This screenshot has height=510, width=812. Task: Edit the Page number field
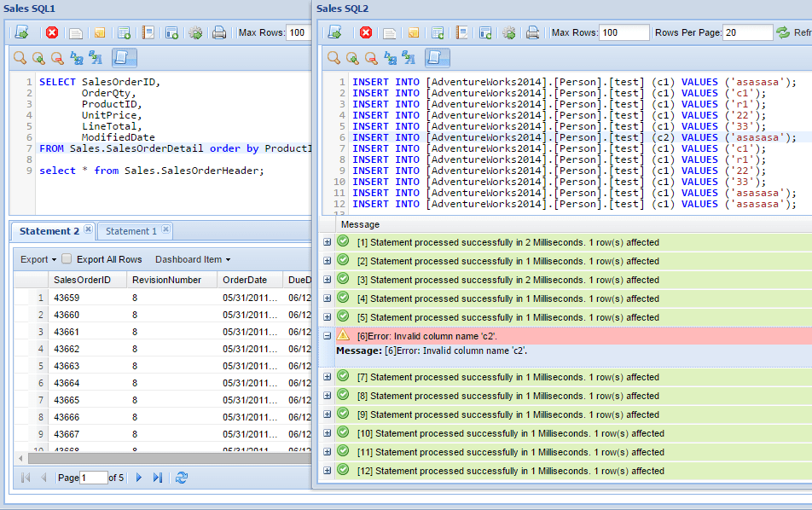click(94, 478)
